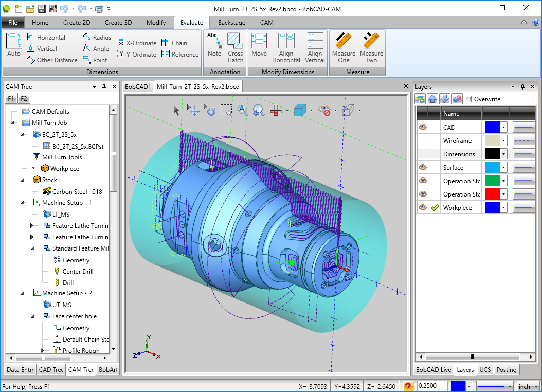542x392 pixels.
Task: Open the CAD layer color dropdown arrow
Action: 504,127
